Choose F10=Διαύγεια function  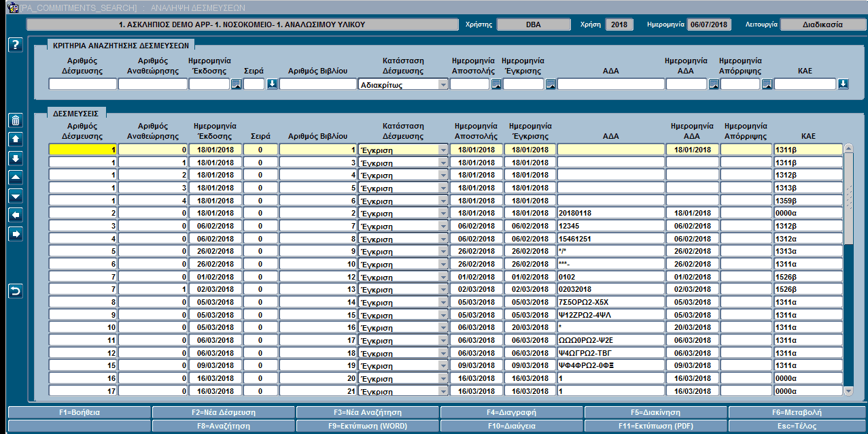click(512, 426)
